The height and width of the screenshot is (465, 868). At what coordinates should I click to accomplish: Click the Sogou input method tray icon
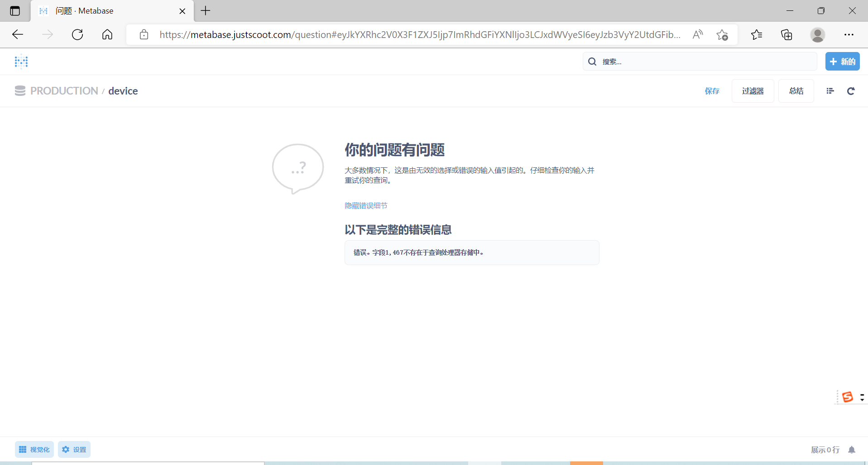pyautogui.click(x=848, y=397)
